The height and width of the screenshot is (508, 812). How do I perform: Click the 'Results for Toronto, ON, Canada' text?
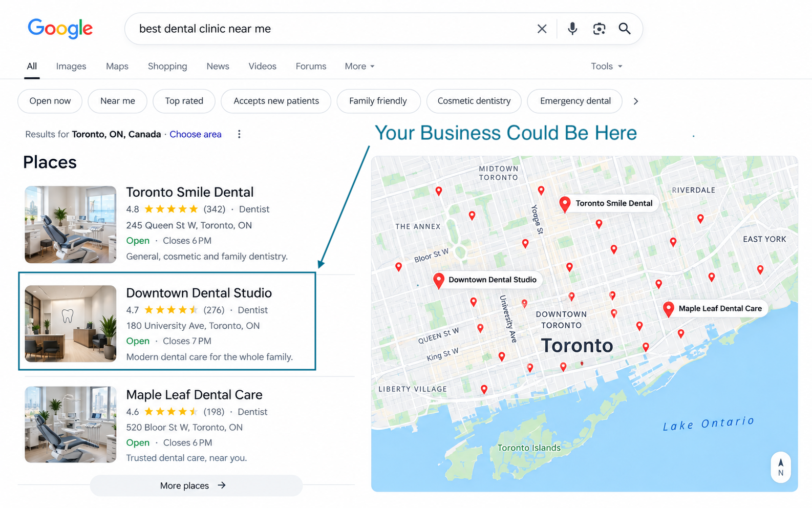point(93,134)
